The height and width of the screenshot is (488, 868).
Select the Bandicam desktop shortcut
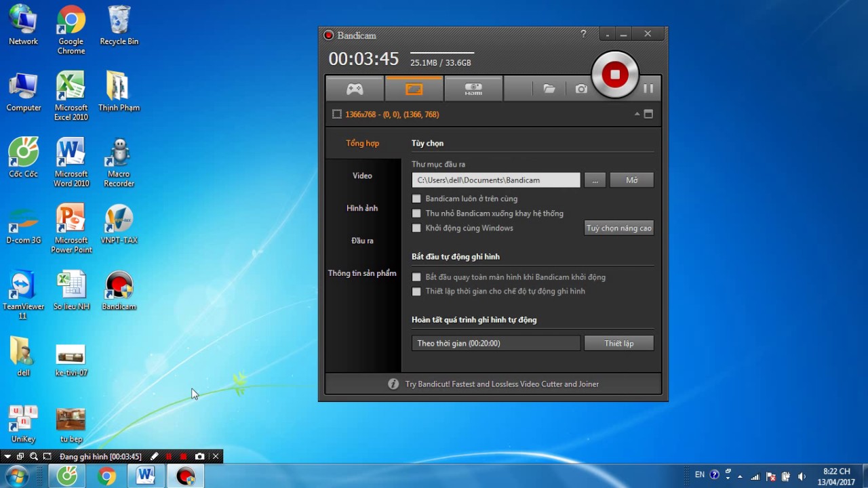(119, 291)
